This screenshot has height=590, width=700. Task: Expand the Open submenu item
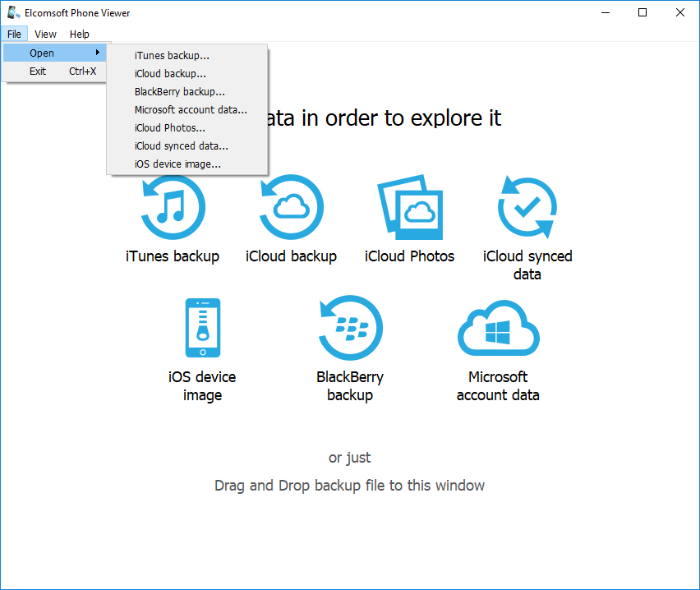(x=54, y=53)
